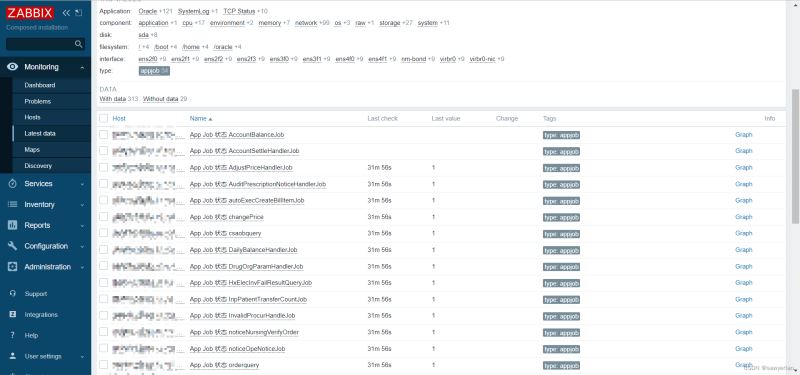Screen dimensions: 800x375
Task: Click the Reports bar chart icon
Action: tap(13, 225)
